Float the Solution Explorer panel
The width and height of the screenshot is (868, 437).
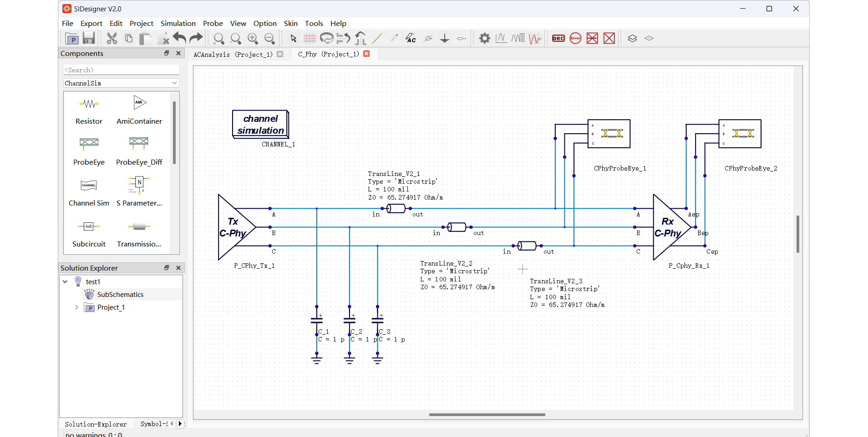click(167, 268)
